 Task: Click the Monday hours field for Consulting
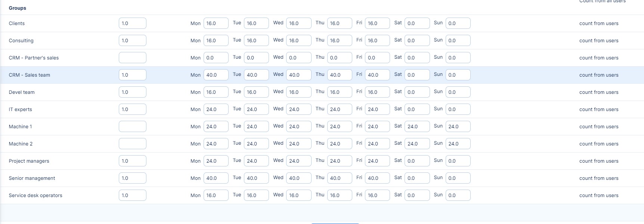tap(216, 40)
